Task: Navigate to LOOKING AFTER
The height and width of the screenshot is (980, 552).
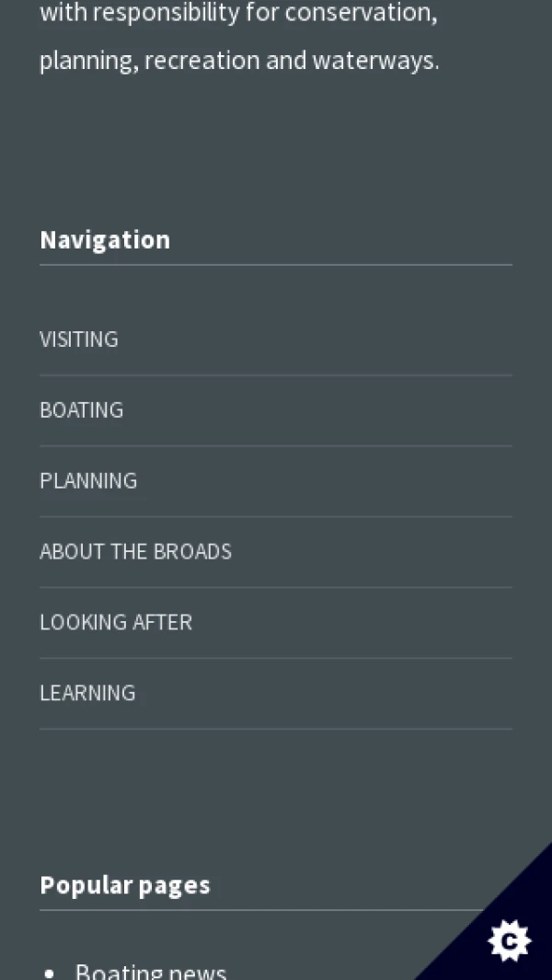Action: pos(116,623)
